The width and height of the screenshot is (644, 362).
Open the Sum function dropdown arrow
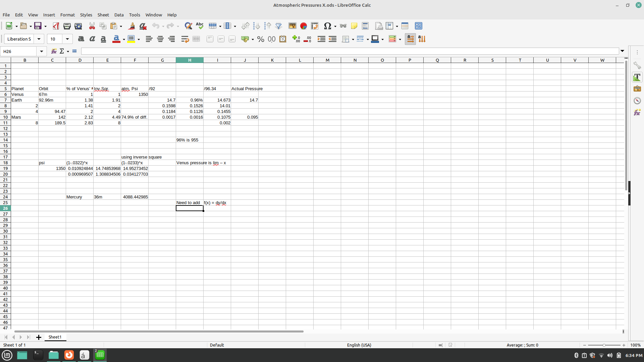68,51
